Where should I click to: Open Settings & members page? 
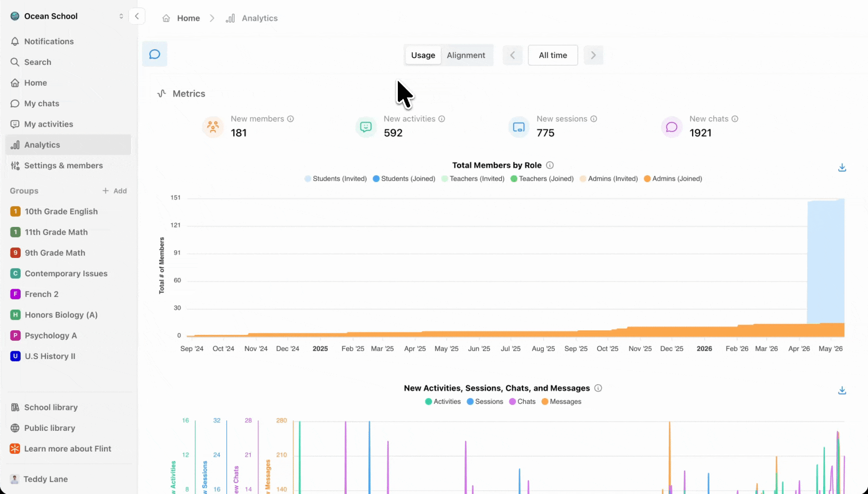(x=68, y=166)
